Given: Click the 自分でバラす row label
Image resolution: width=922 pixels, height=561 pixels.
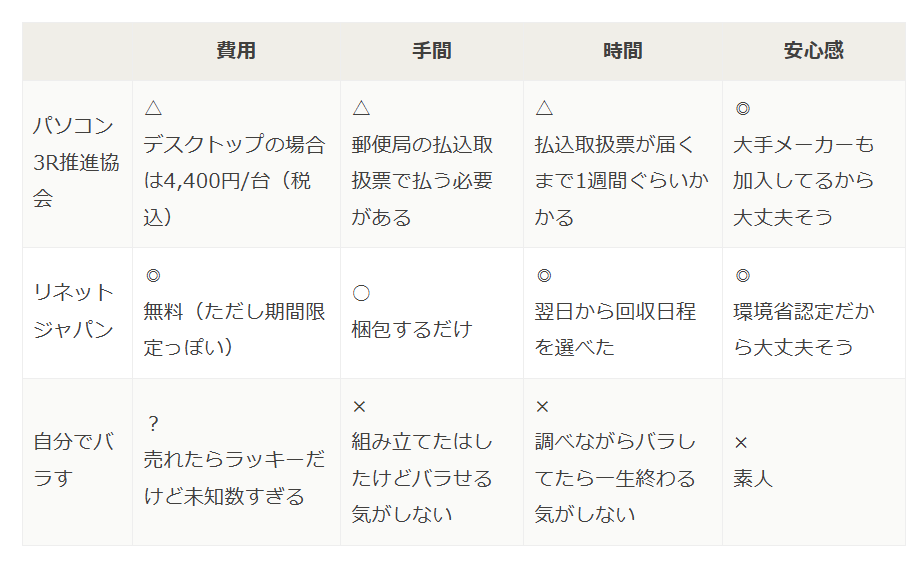Looking at the screenshot, I should click(74, 460).
